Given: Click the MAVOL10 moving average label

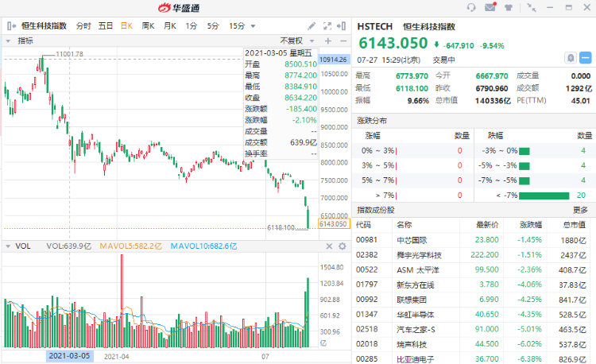Looking at the screenshot, I should coord(203,246).
